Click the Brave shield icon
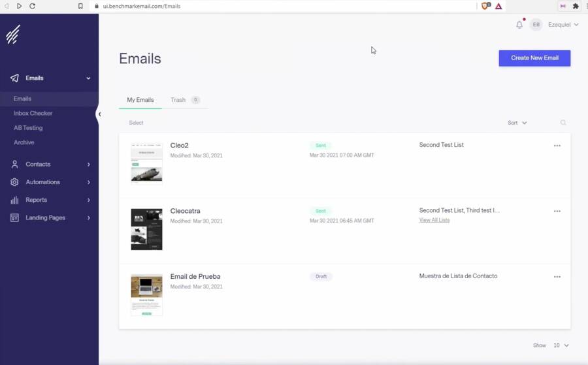 [486, 6]
